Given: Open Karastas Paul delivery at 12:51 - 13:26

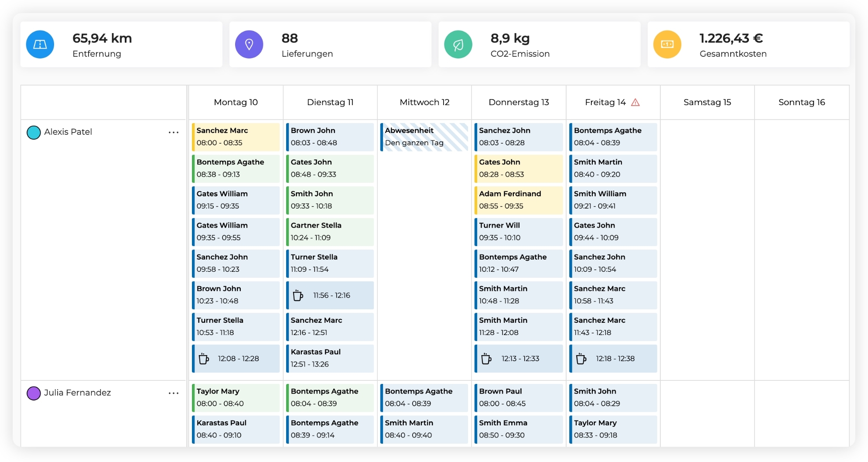Looking at the screenshot, I should 330,358.
